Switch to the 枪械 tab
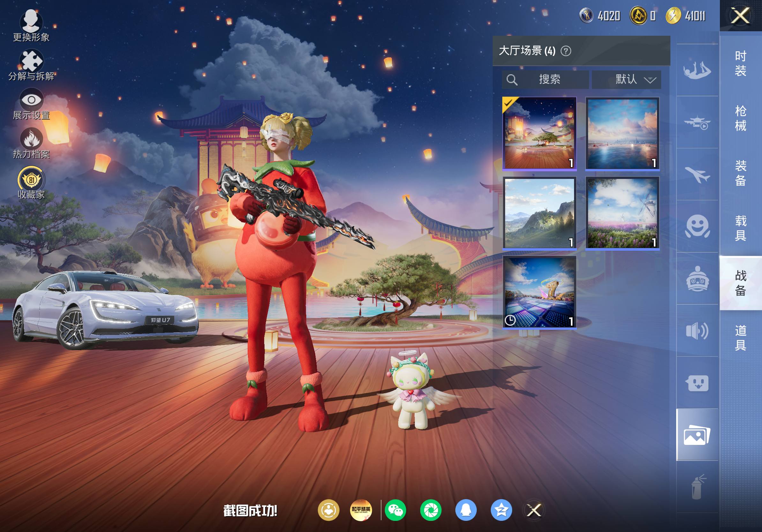Screen dimensions: 762x532 (x=740, y=118)
